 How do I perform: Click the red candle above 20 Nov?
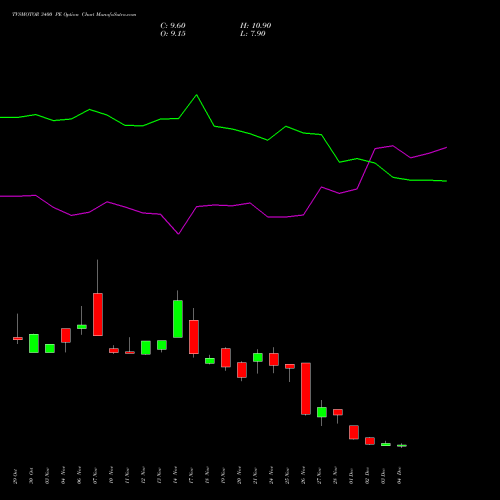[x=242, y=370]
